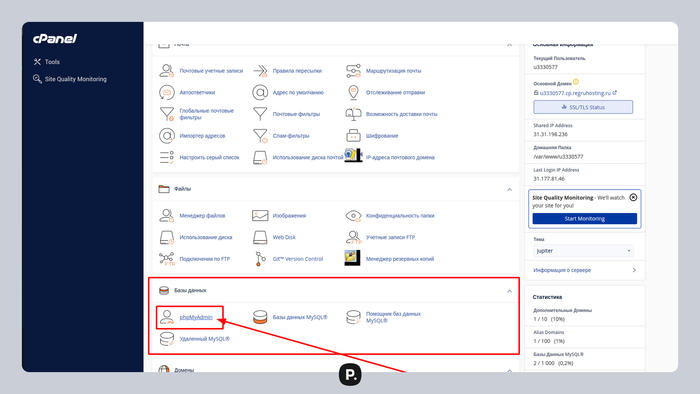This screenshot has height=394, width=700.
Task: Open Учетные записи FTP icon
Action: pos(353,237)
